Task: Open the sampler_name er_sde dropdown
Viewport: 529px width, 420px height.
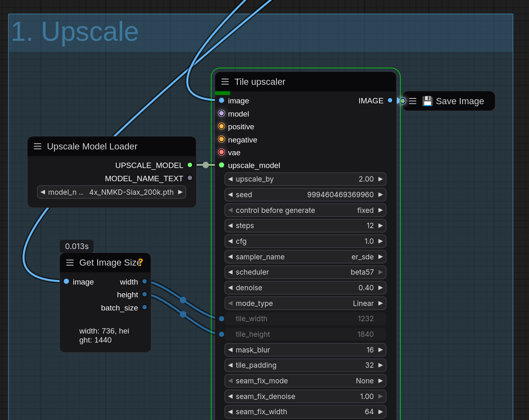Action: [x=305, y=257]
